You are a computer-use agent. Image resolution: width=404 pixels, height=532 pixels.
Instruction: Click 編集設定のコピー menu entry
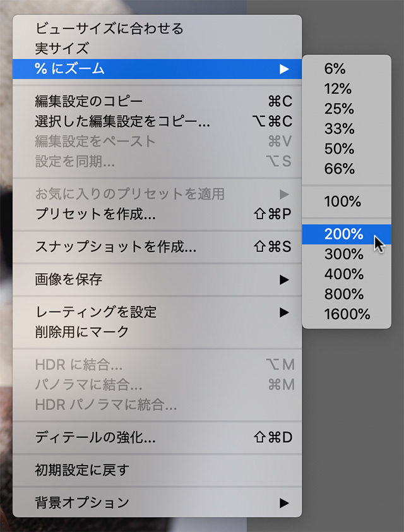[x=89, y=101]
